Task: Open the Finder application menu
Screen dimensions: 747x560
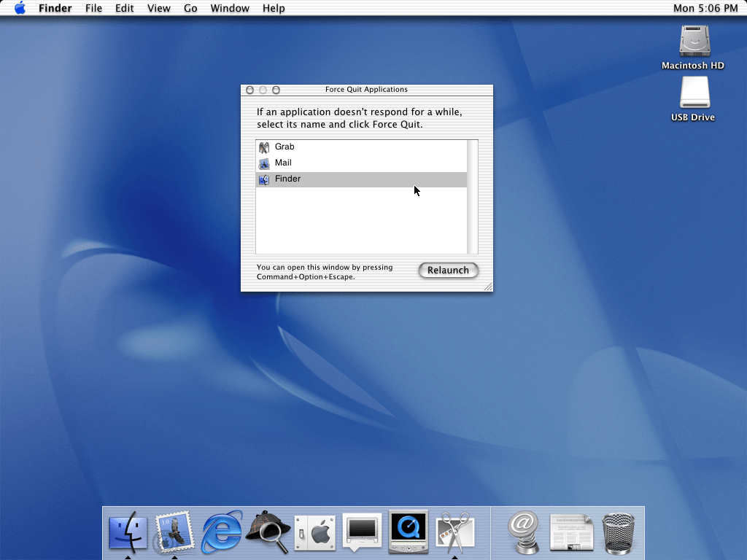Action: (55, 8)
